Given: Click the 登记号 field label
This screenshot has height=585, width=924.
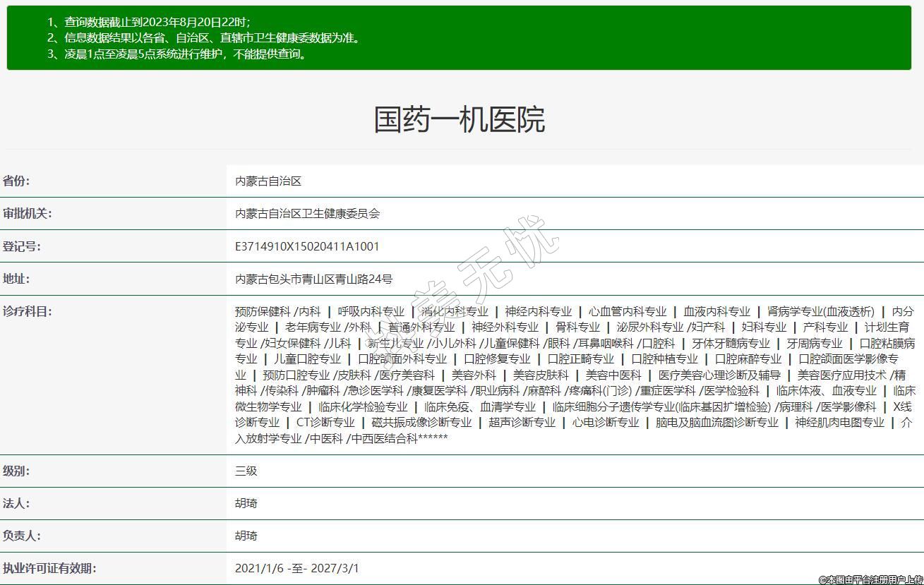Looking at the screenshot, I should (22, 246).
